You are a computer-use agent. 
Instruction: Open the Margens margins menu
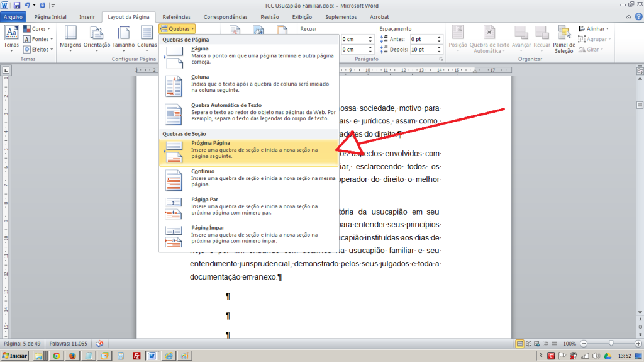pyautogui.click(x=70, y=38)
